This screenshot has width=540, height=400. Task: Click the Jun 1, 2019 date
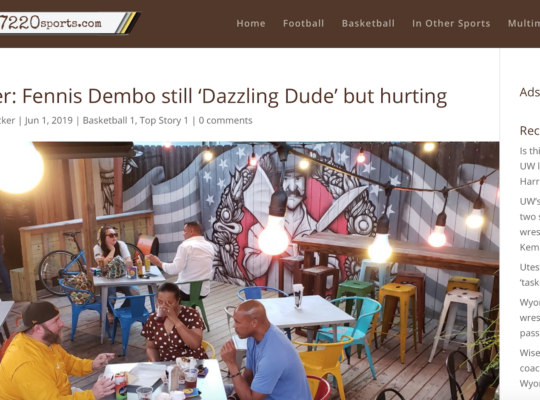(x=49, y=121)
